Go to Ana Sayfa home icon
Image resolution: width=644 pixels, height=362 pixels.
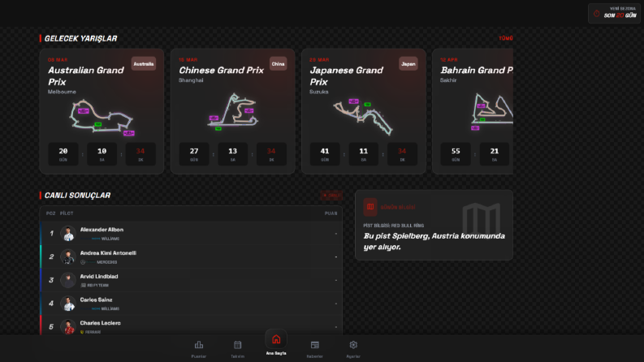click(276, 339)
